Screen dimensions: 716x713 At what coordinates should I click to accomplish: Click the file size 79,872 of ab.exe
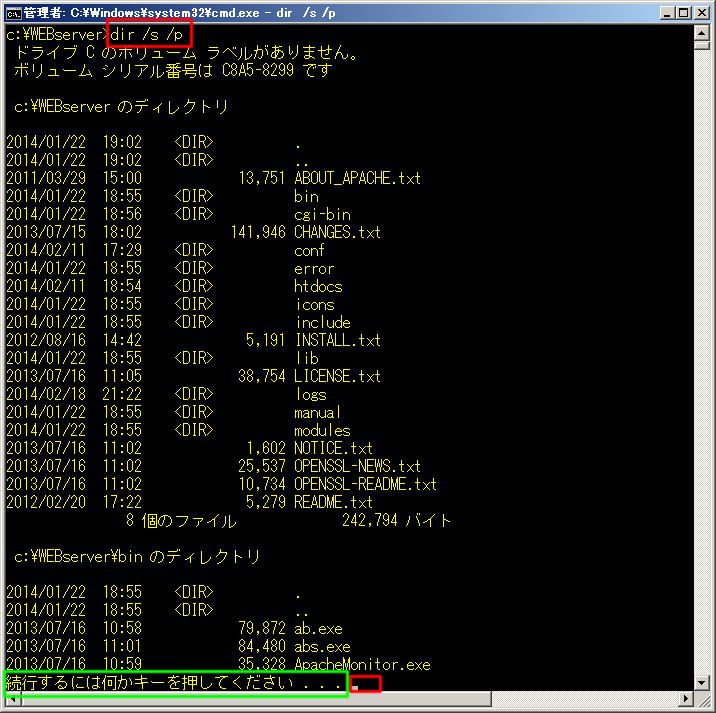tap(262, 629)
